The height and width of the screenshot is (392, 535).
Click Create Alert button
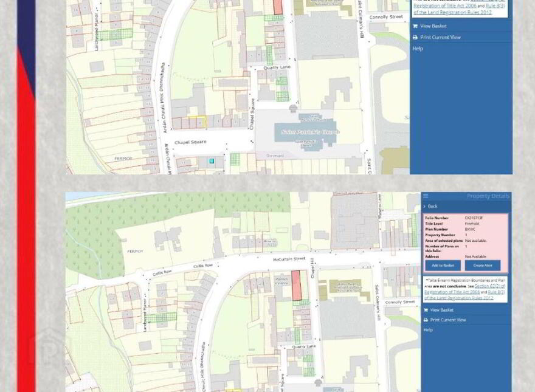[483, 266]
